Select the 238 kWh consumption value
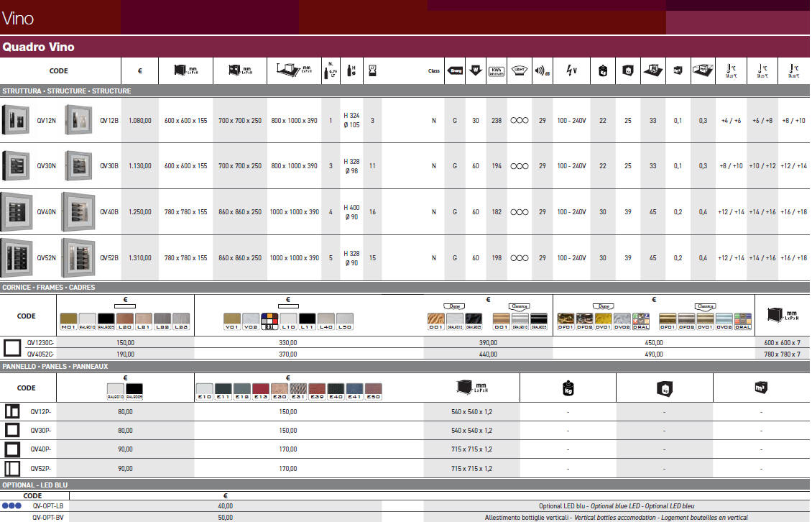The height and width of the screenshot is (522, 812). coord(497,121)
